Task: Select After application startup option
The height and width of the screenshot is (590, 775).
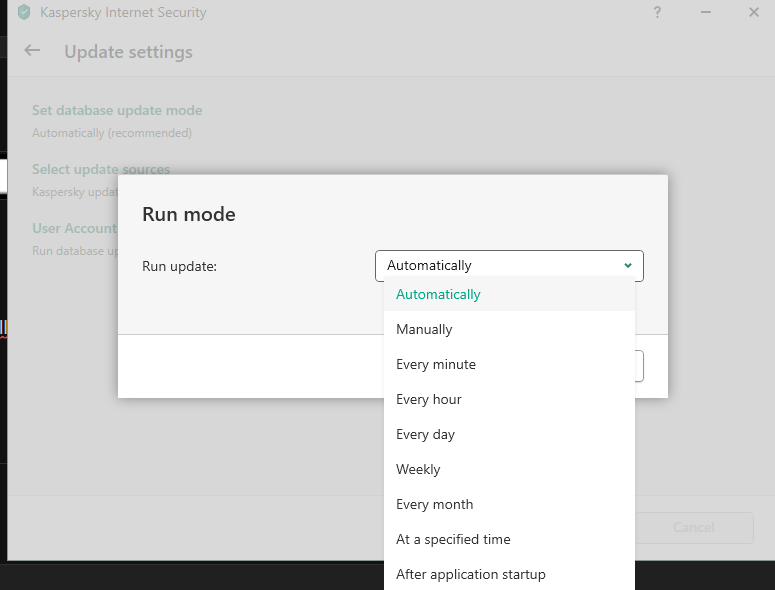Action: (471, 575)
